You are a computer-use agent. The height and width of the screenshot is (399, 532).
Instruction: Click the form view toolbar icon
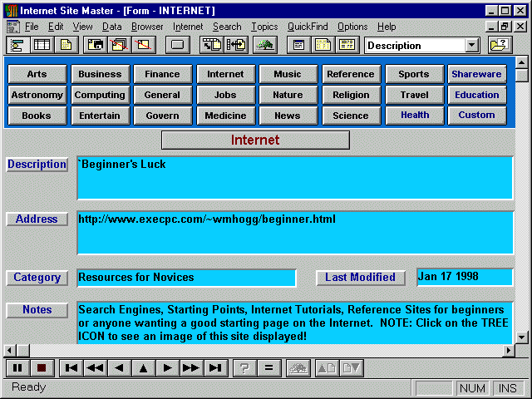[x=17, y=45]
